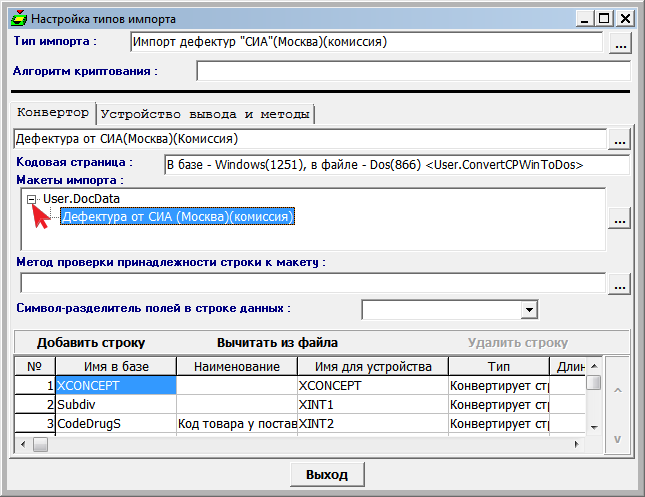Open Устройство вывода и методы tab
645x497 pixels.
pos(205,114)
